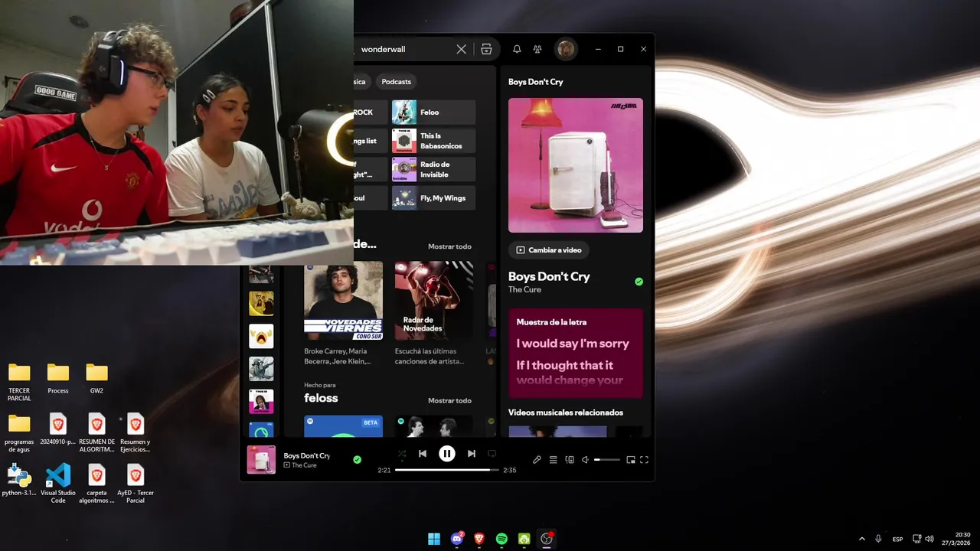
Task: Click Boys Don't Cry title in player bar
Action: click(x=306, y=456)
